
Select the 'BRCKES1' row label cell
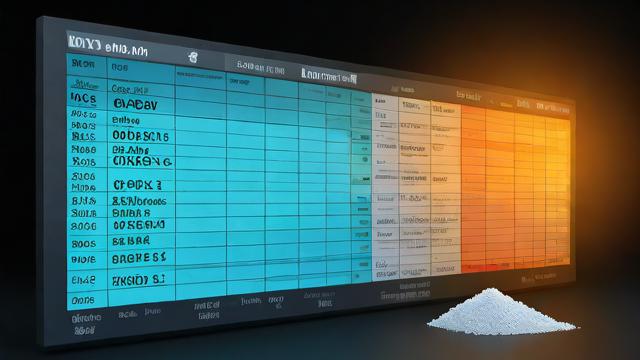point(139,258)
